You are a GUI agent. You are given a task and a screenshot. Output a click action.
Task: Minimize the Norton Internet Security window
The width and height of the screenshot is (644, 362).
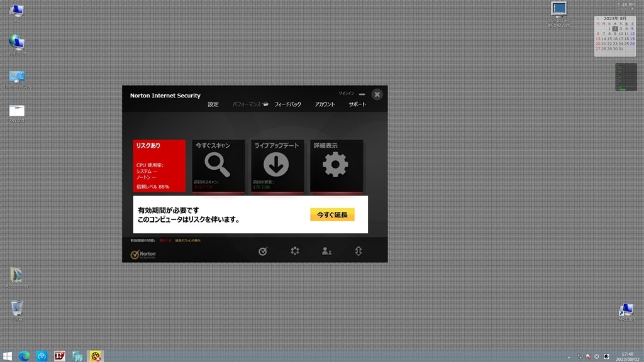(x=362, y=94)
